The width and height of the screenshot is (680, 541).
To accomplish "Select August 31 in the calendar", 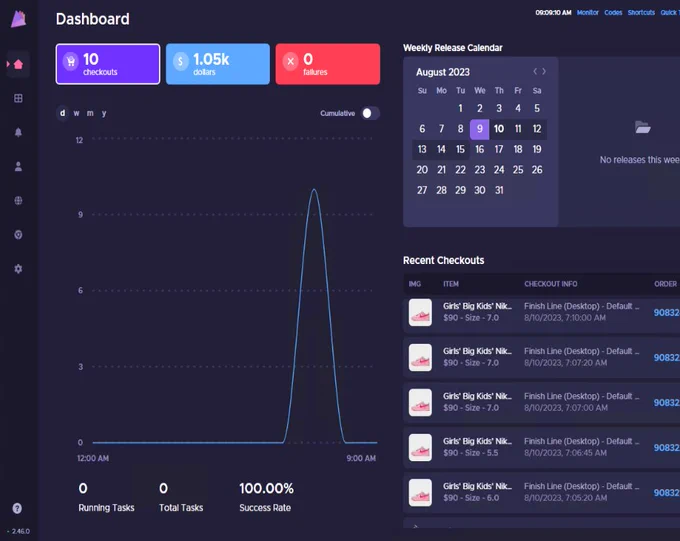I will point(499,190).
